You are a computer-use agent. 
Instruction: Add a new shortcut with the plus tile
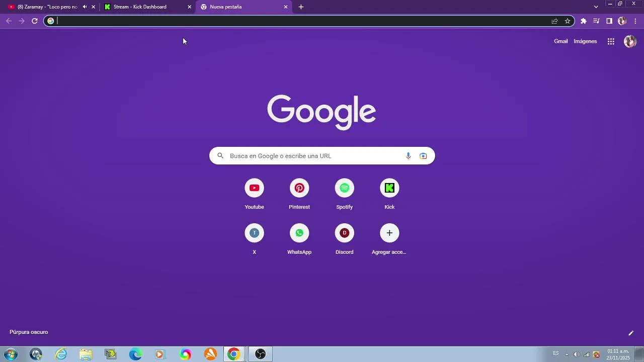point(389,239)
